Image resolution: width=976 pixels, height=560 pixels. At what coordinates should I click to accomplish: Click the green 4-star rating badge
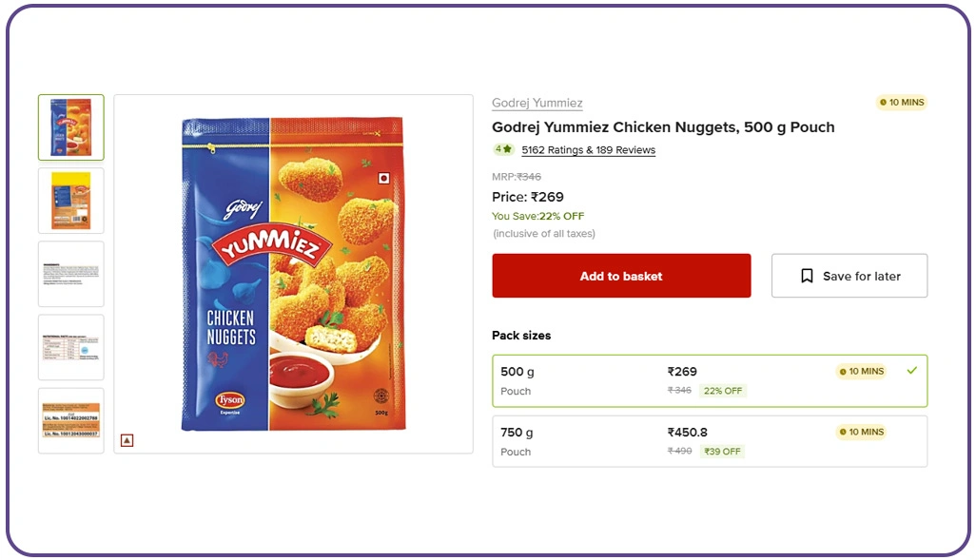503,149
